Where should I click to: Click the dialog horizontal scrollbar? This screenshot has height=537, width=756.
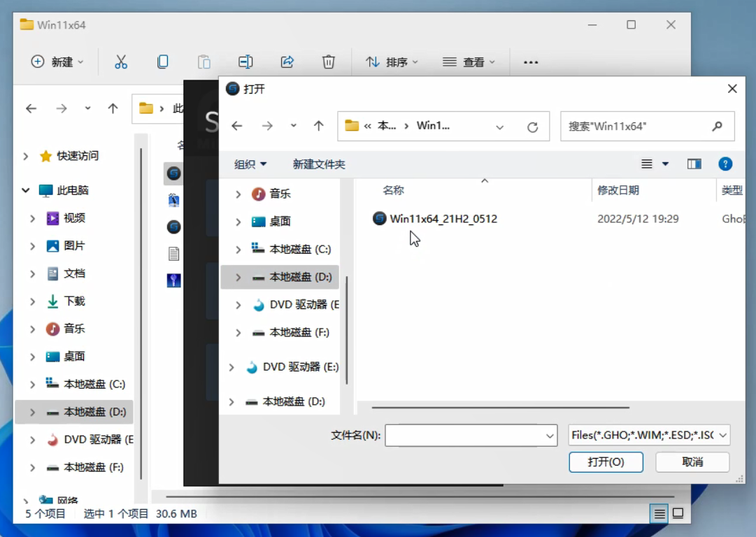click(501, 408)
